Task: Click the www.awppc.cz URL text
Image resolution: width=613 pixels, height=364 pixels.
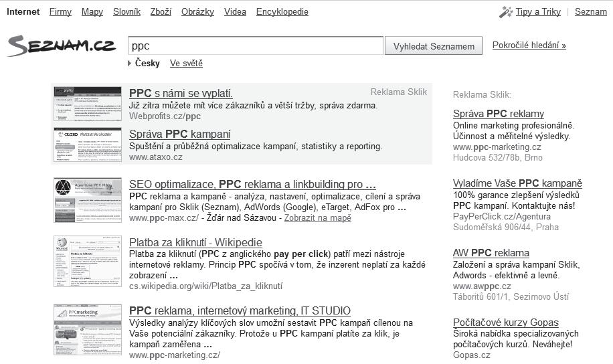Action: pyautogui.click(x=482, y=286)
